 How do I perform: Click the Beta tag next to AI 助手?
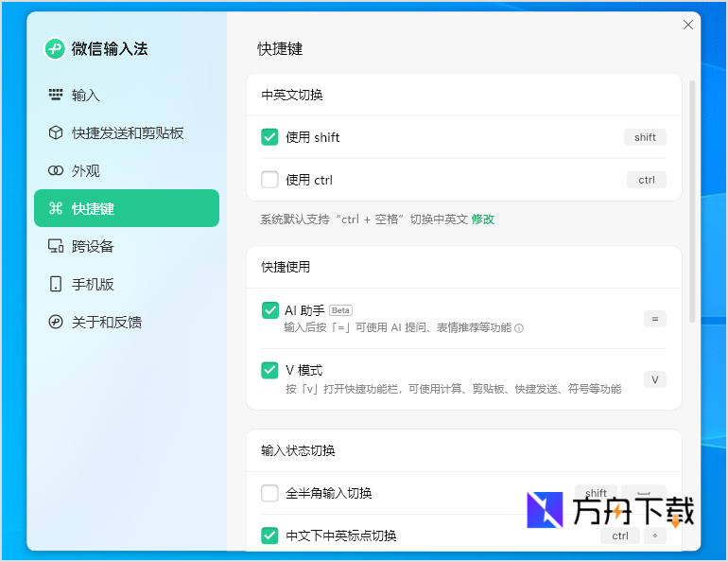pyautogui.click(x=340, y=310)
